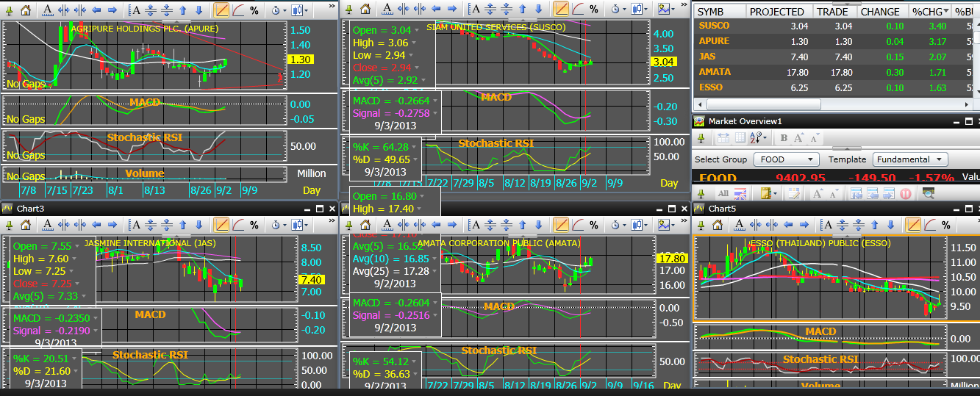980x396 pixels.
Task: Click vertical scale A icon in SUSCO toolbar
Action: pos(473,10)
